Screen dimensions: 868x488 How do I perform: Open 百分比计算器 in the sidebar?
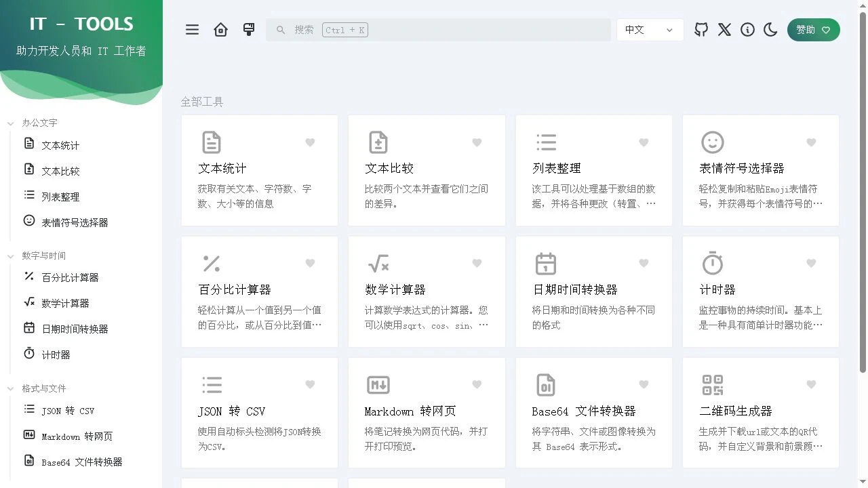pyautogui.click(x=70, y=277)
